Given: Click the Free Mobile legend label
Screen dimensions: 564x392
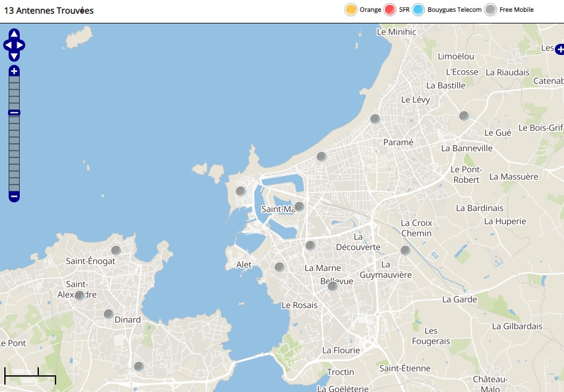Looking at the screenshot, I should click(x=516, y=10).
